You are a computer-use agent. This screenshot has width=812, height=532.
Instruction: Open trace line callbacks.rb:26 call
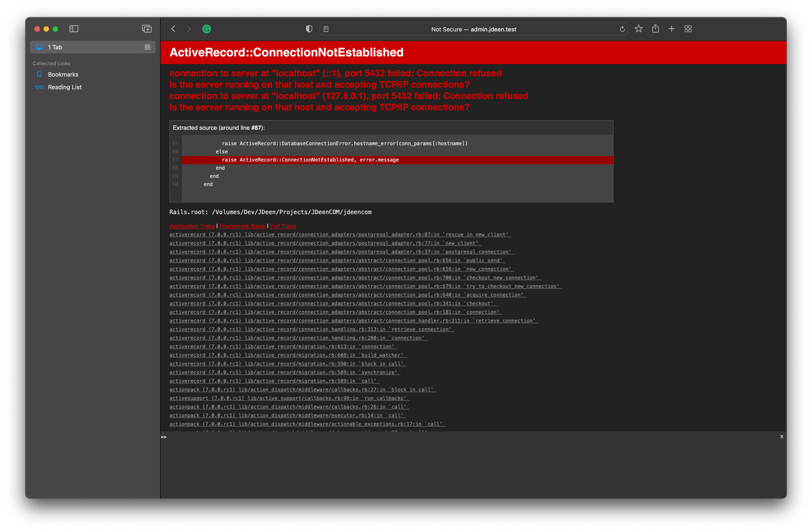(x=289, y=407)
